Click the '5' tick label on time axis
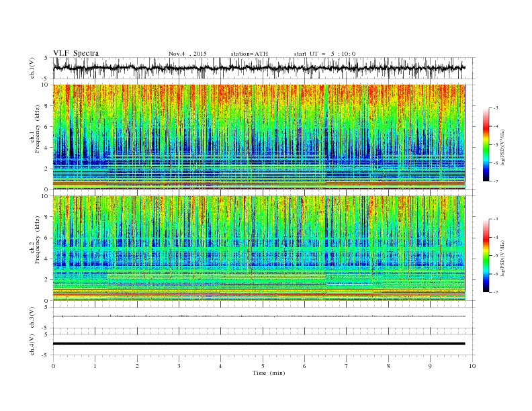The height and width of the screenshot is (411, 532). coord(263,366)
